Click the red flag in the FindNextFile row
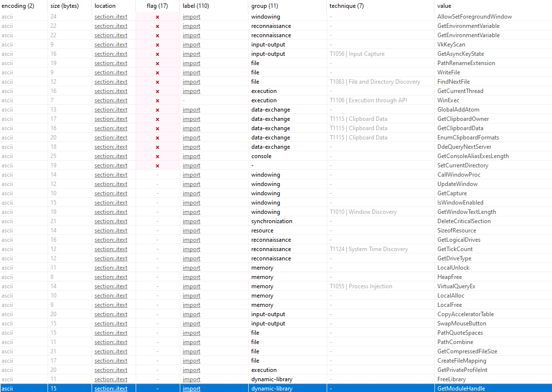 pos(157,82)
